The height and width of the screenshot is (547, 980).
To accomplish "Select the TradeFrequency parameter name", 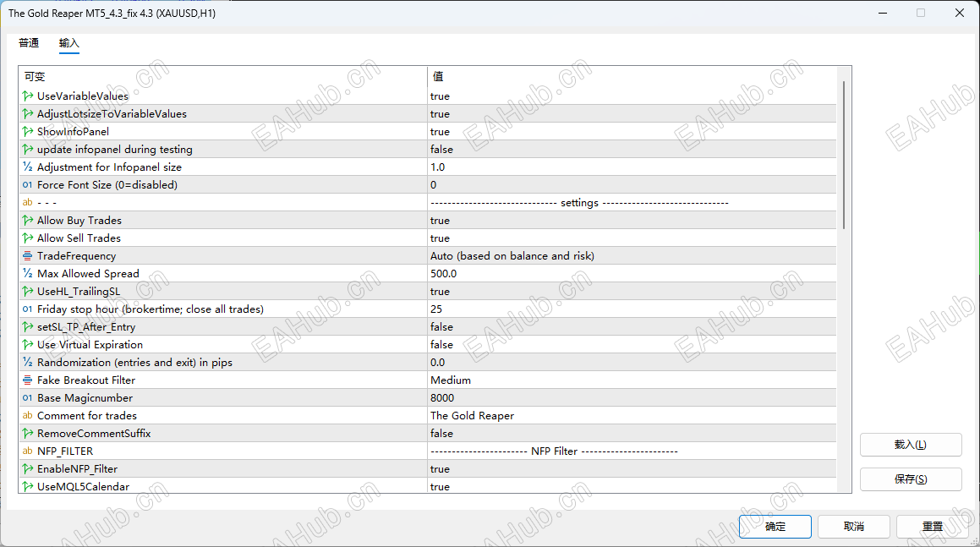I will click(x=76, y=255).
